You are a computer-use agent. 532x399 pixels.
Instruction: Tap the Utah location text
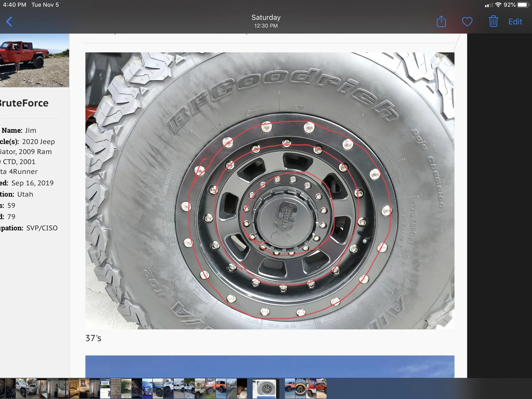click(x=25, y=194)
